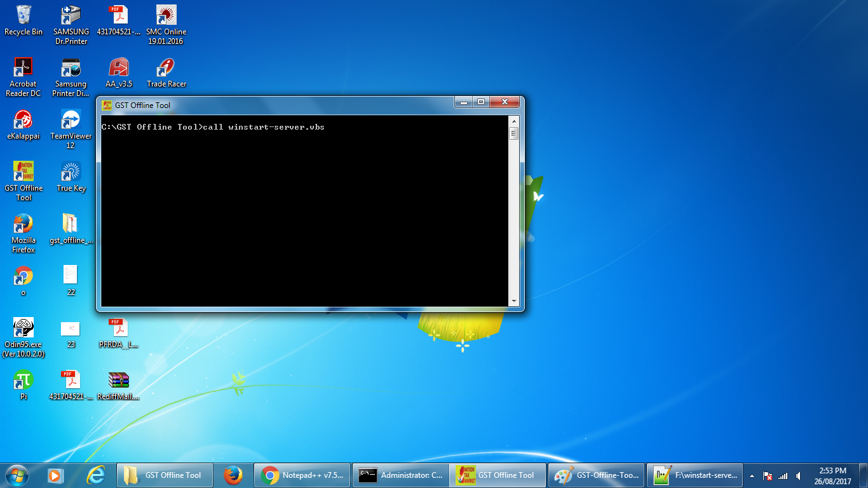868x488 pixels.
Task: Select the Pi desktop shortcut
Action: click(x=24, y=385)
